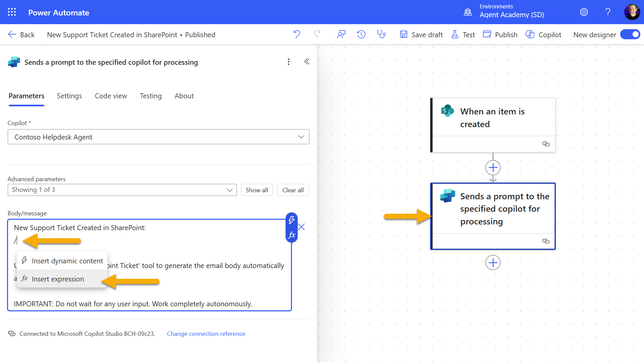The image size is (644, 362).
Task: Toggle the New designer switch
Action: pyautogui.click(x=630, y=35)
